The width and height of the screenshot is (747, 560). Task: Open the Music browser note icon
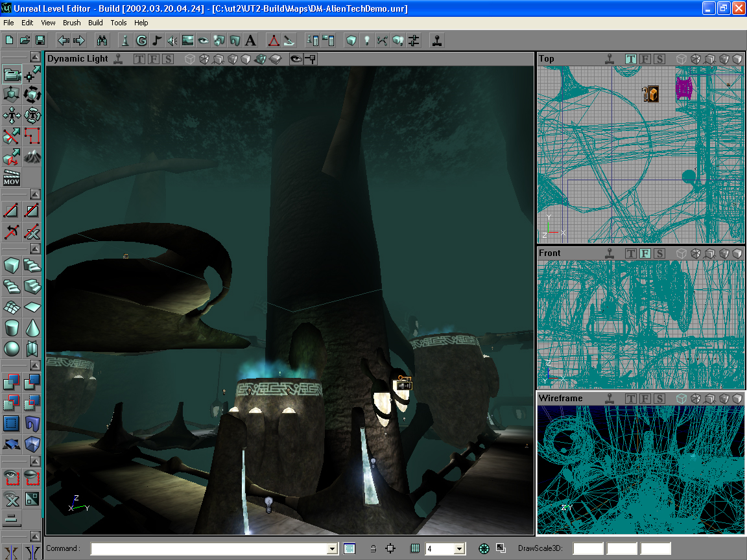(x=157, y=40)
